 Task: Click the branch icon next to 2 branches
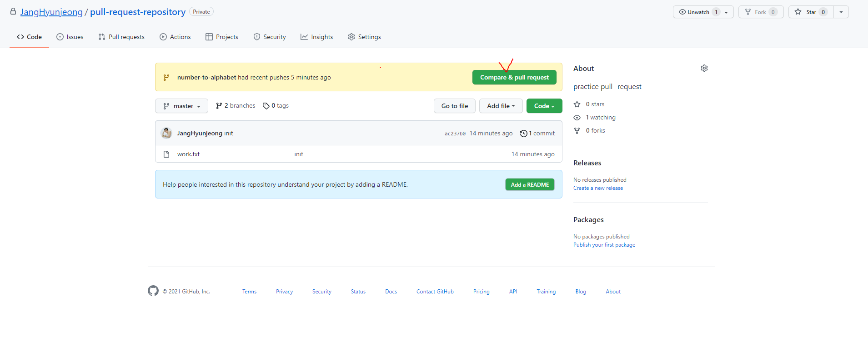[x=219, y=106]
